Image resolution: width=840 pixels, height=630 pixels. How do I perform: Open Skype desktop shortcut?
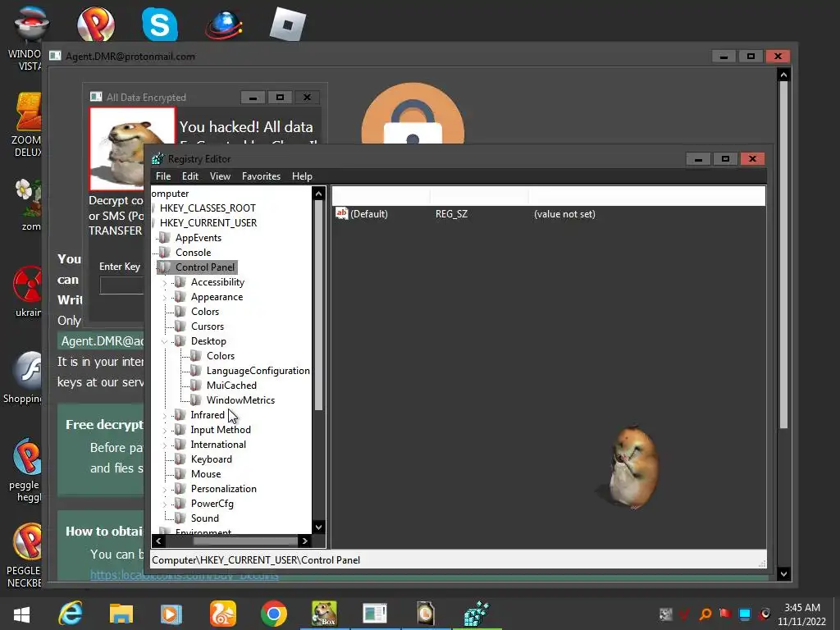160,24
